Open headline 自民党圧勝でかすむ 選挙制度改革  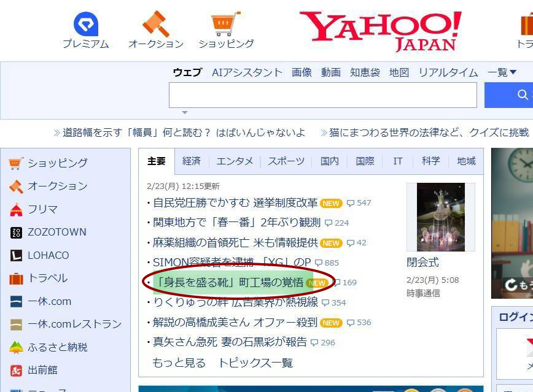tap(235, 203)
